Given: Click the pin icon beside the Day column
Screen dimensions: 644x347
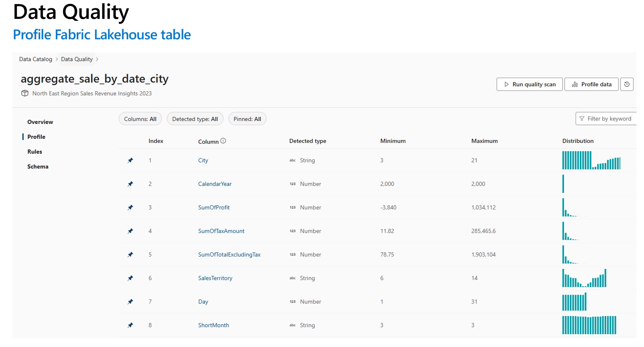Looking at the screenshot, I should click(x=130, y=302).
